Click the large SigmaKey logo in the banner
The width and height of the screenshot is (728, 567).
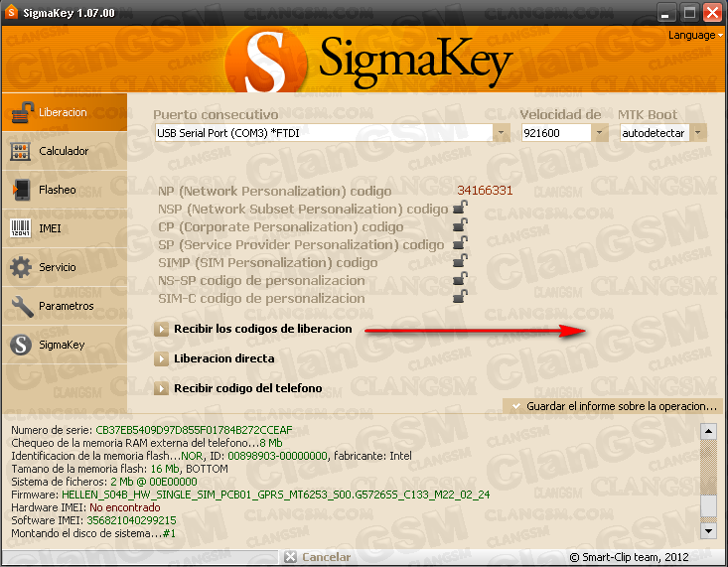pyautogui.click(x=369, y=59)
